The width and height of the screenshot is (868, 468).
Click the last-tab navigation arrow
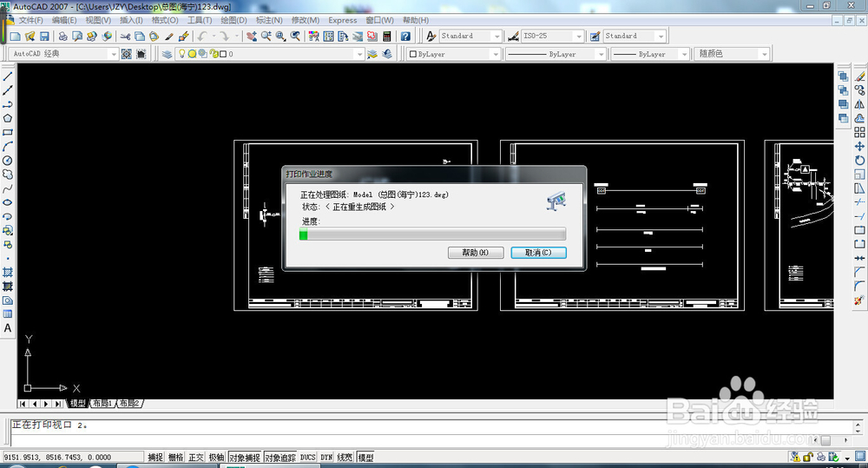coord(59,404)
